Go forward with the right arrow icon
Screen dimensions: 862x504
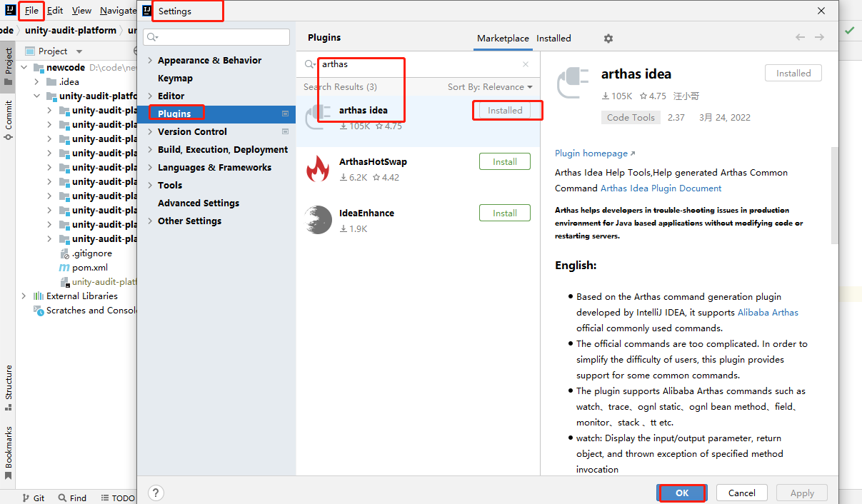click(819, 37)
